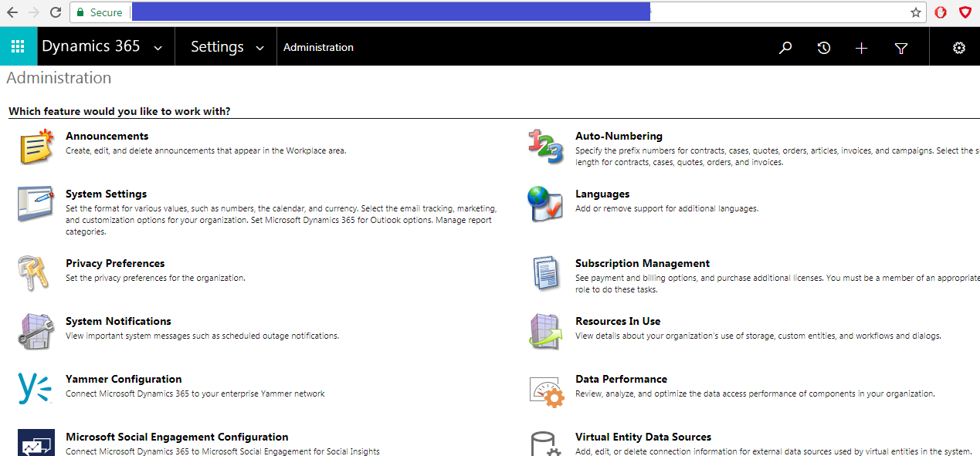Open the Yammer Configuration link

click(x=124, y=379)
